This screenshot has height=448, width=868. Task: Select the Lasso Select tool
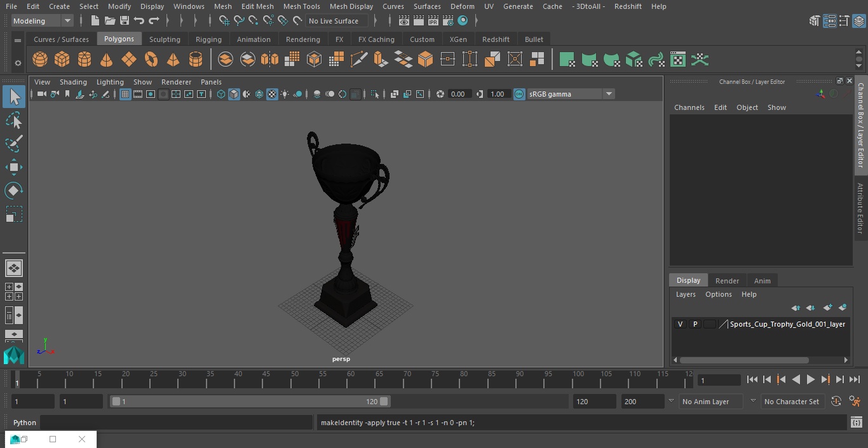click(14, 120)
